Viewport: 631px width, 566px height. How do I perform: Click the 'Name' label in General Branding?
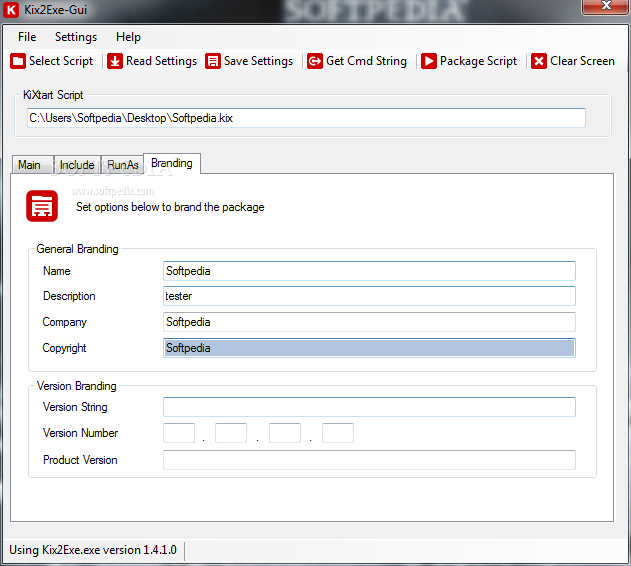[x=57, y=271]
